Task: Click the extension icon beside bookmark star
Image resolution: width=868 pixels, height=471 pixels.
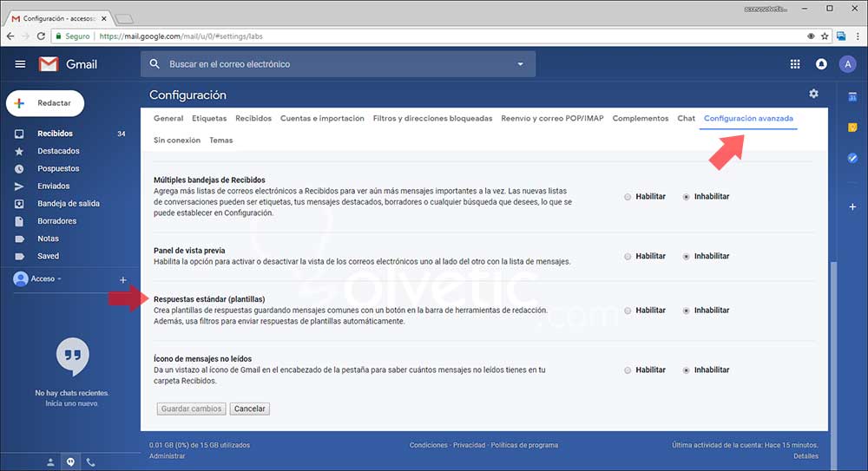Action: click(x=841, y=36)
